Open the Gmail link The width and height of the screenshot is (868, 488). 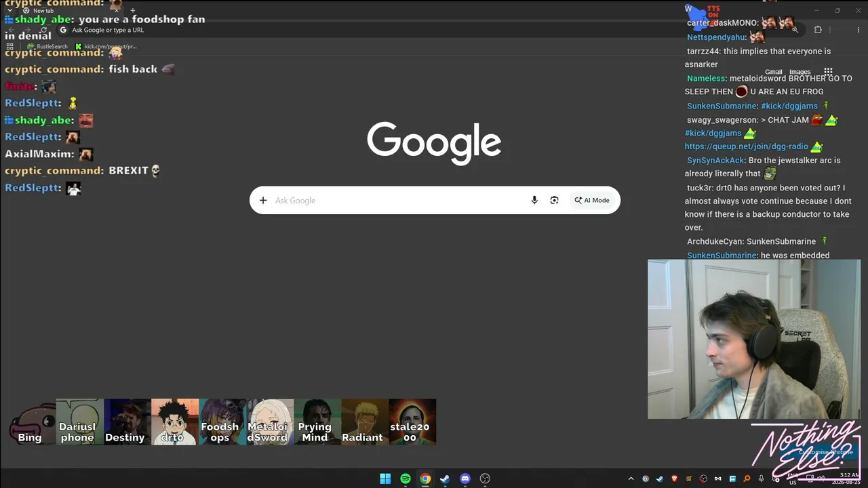(774, 72)
